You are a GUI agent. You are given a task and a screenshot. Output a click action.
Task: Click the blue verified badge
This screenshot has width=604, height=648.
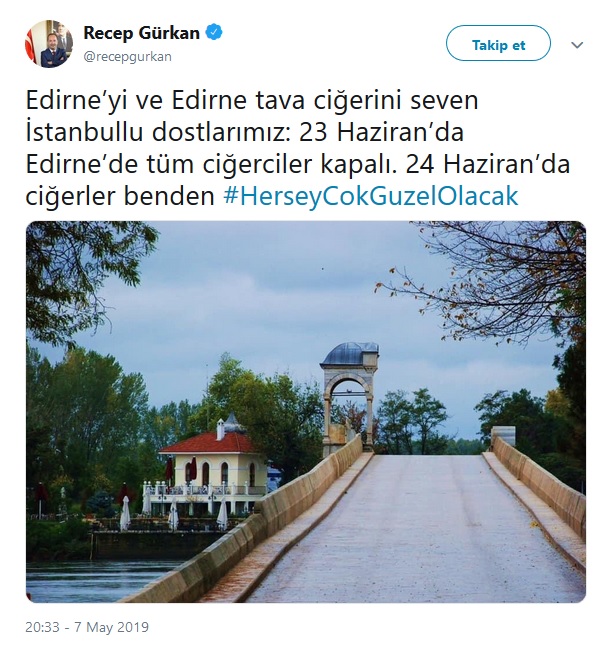coord(214,32)
